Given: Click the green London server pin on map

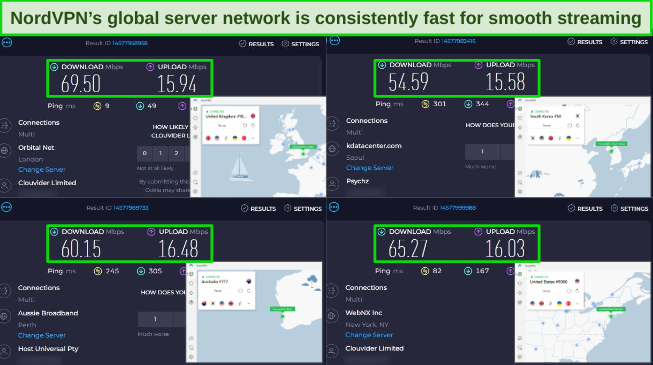Looking at the screenshot, I should pyautogui.click(x=303, y=154).
